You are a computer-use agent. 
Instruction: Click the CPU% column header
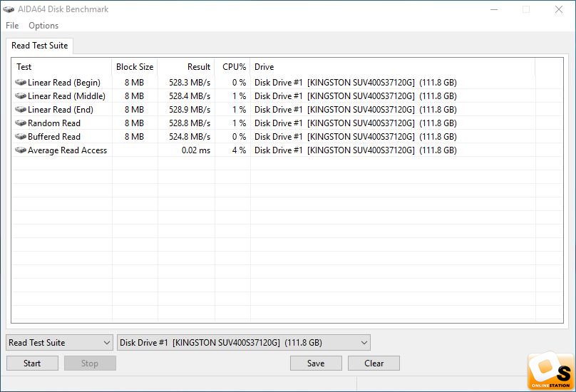click(232, 67)
